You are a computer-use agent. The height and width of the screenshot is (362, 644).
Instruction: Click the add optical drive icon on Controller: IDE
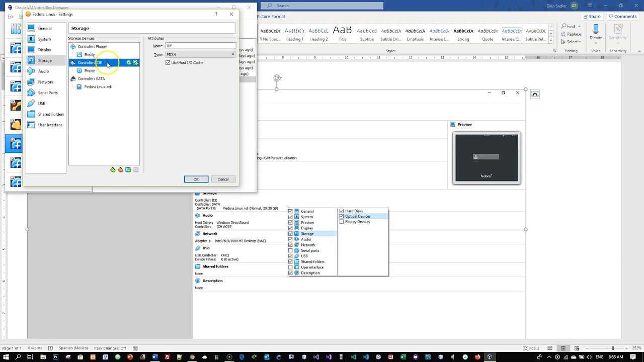point(129,63)
